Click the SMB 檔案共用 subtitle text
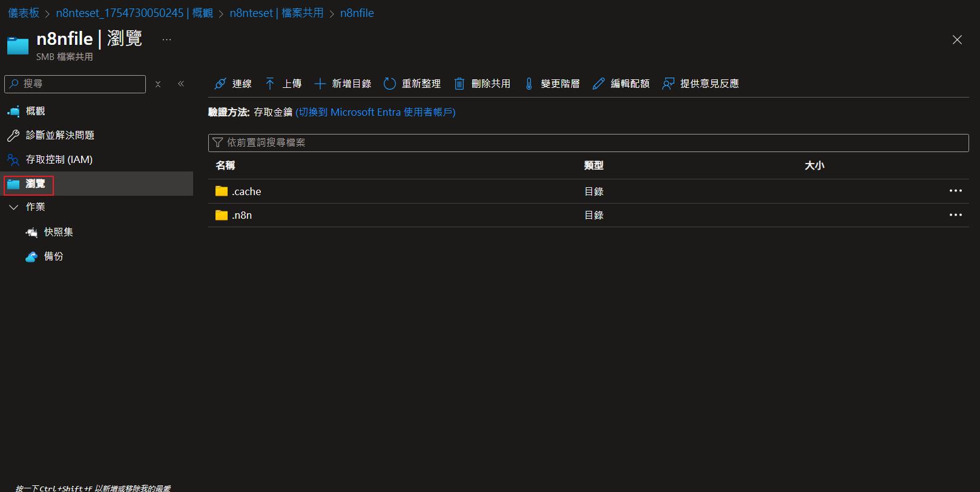Screen dimensions: 980x492 pyautogui.click(x=65, y=57)
